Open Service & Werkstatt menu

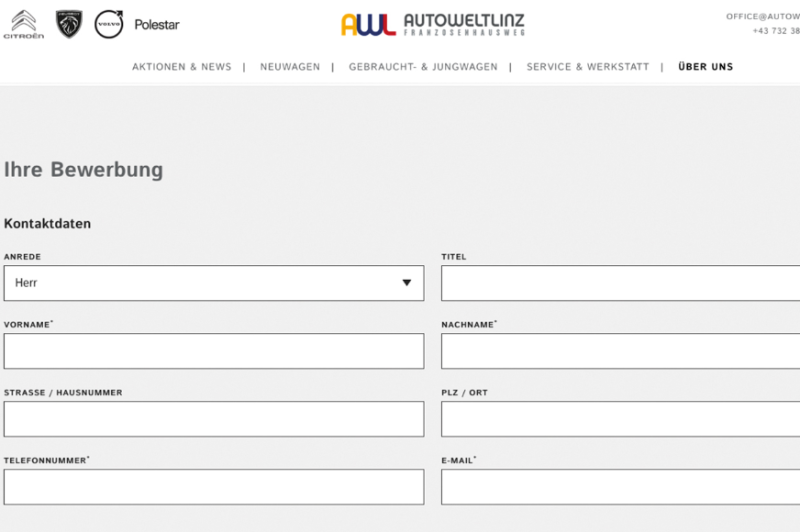click(587, 67)
